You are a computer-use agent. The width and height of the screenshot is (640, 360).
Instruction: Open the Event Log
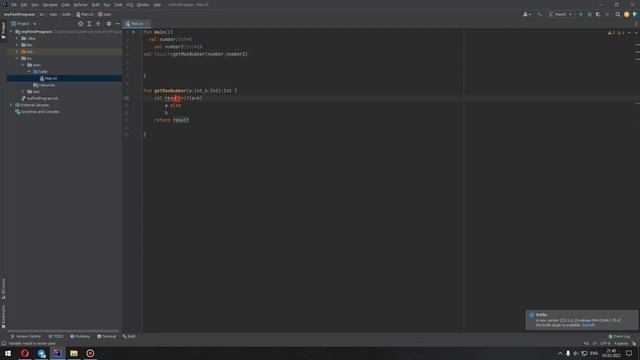pos(619,337)
